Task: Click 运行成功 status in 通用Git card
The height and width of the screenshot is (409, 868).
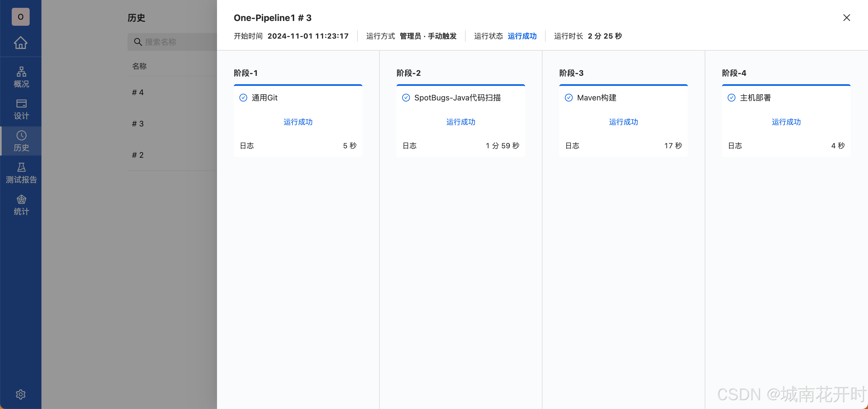Action: tap(298, 122)
